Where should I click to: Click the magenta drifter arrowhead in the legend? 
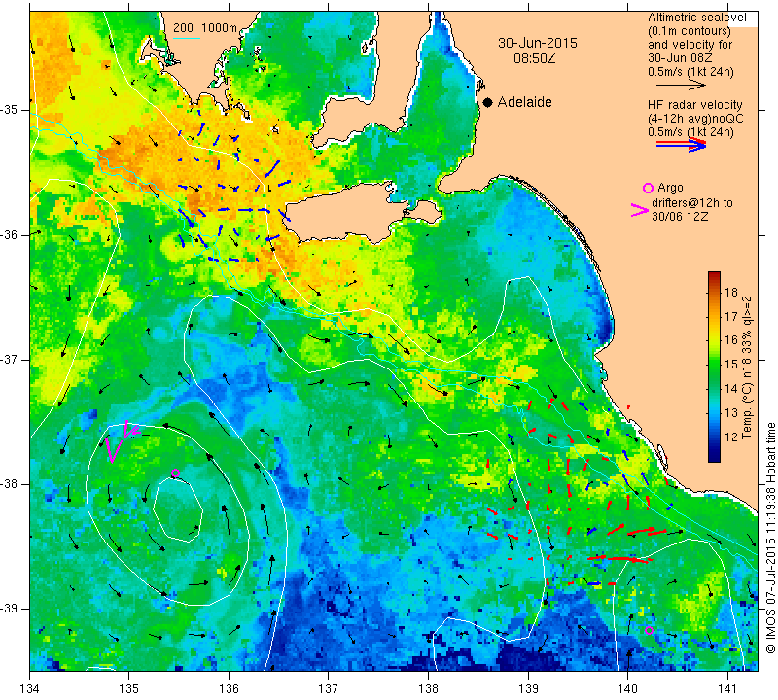(640, 210)
